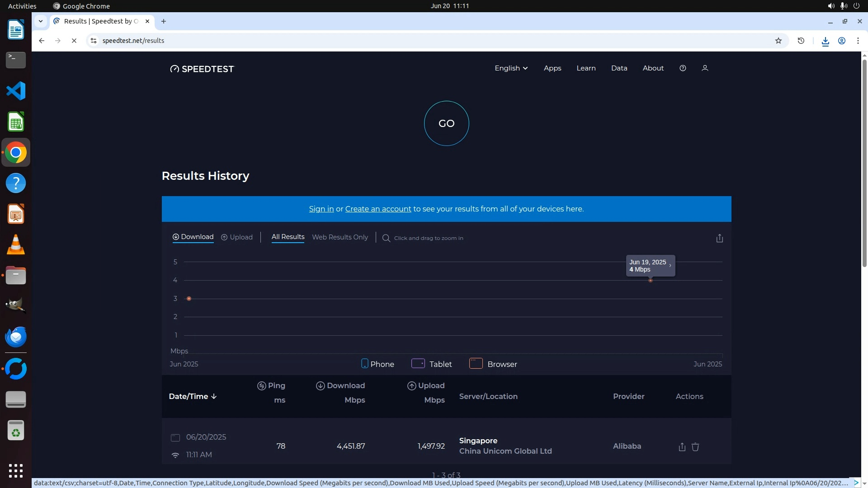Click the 3 Mbps data point on chart
Image resolution: width=868 pixels, height=488 pixels.
pyautogui.click(x=189, y=299)
